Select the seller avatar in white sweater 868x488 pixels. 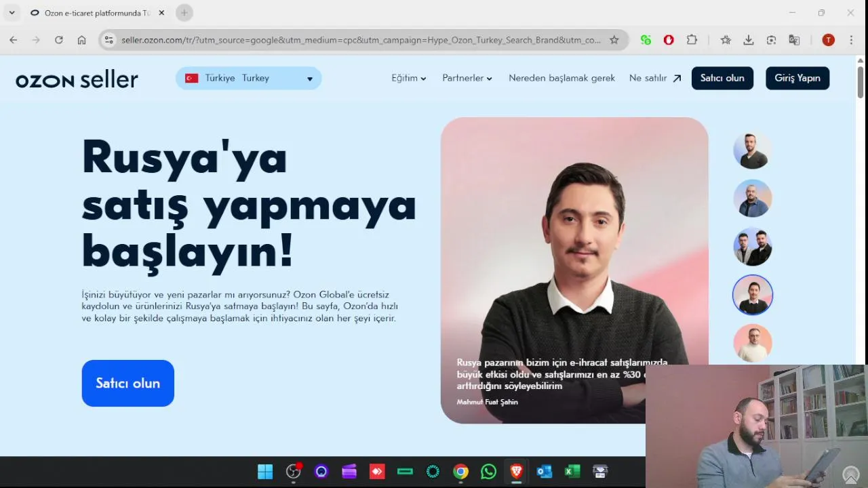753,343
